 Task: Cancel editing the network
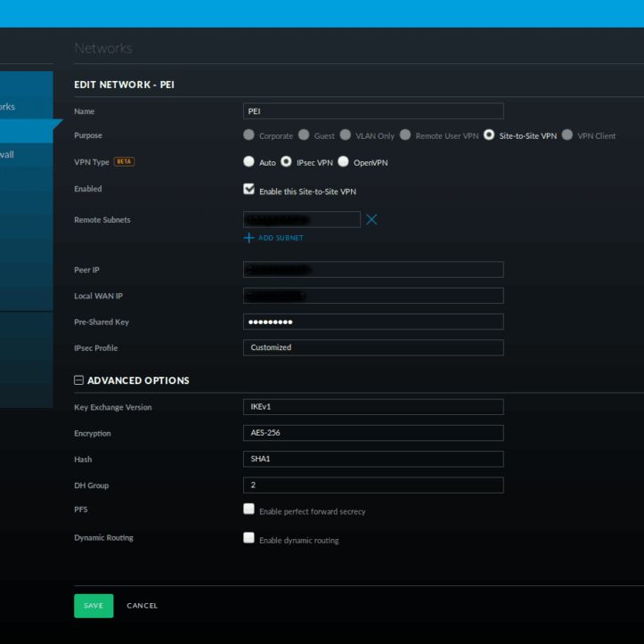[x=143, y=606]
